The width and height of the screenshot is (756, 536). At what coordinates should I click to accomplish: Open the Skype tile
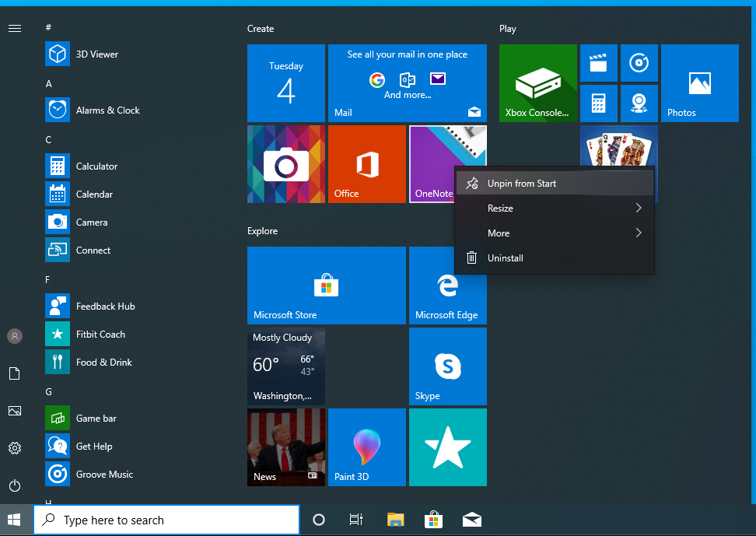pyautogui.click(x=447, y=366)
